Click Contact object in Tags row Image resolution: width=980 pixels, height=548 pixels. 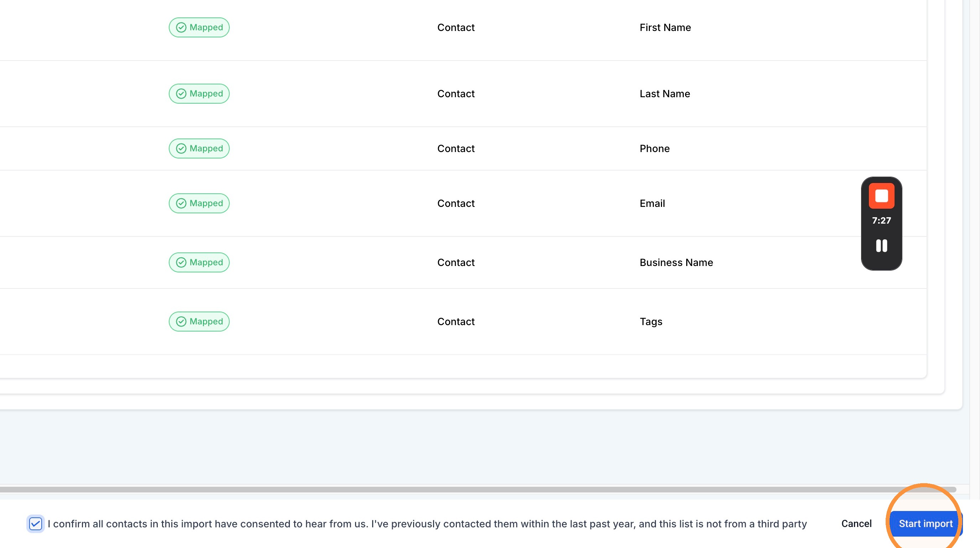456,321
